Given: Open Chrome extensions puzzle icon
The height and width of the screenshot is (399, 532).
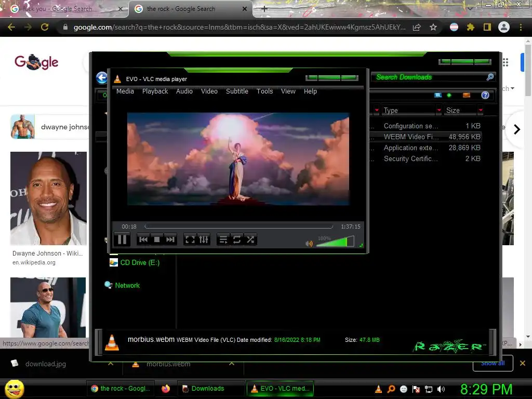Looking at the screenshot, I should tap(470, 27).
